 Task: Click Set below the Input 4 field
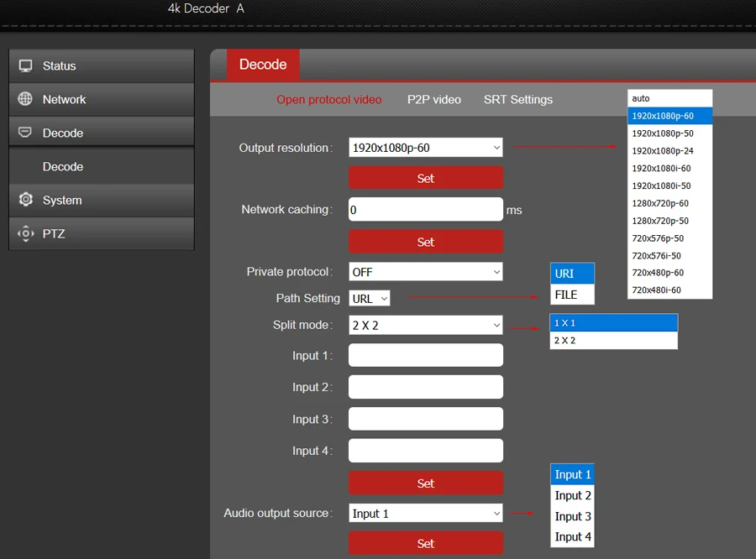426,483
